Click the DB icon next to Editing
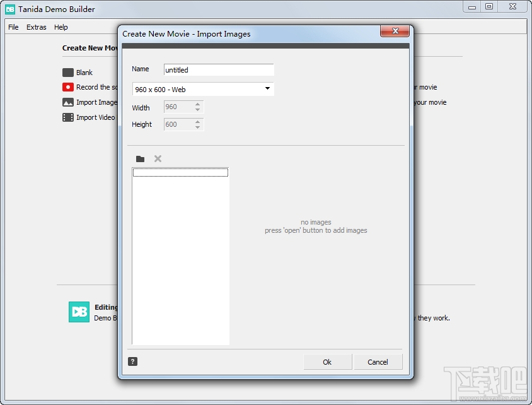The height and width of the screenshot is (405, 532). (79, 312)
